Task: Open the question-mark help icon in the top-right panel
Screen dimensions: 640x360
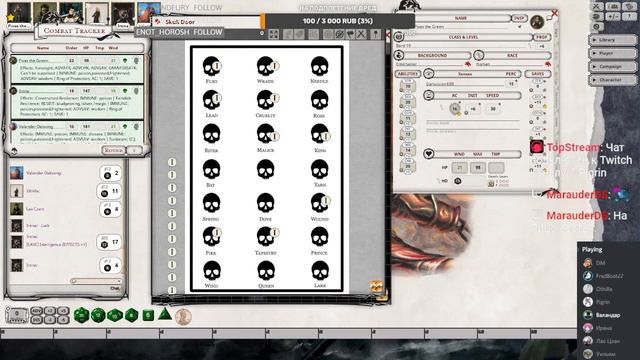Action: [x=629, y=17]
